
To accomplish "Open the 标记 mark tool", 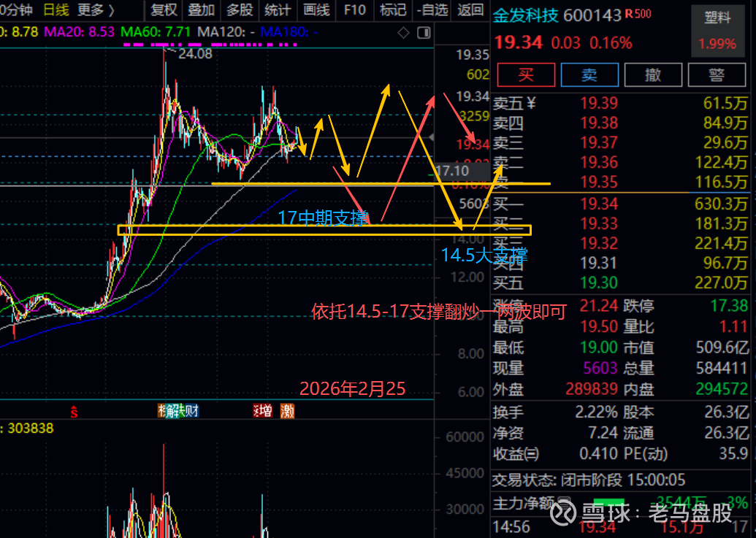I will coord(393,9).
